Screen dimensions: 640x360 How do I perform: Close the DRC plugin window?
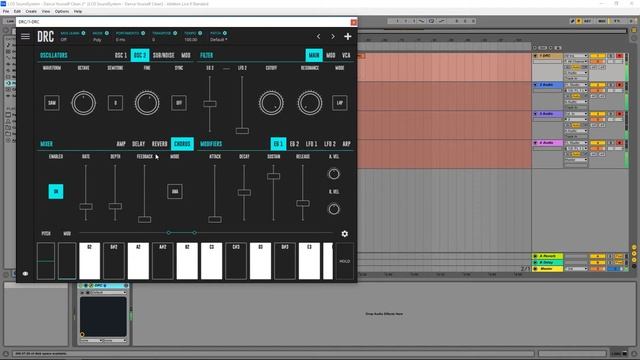pyautogui.click(x=353, y=22)
